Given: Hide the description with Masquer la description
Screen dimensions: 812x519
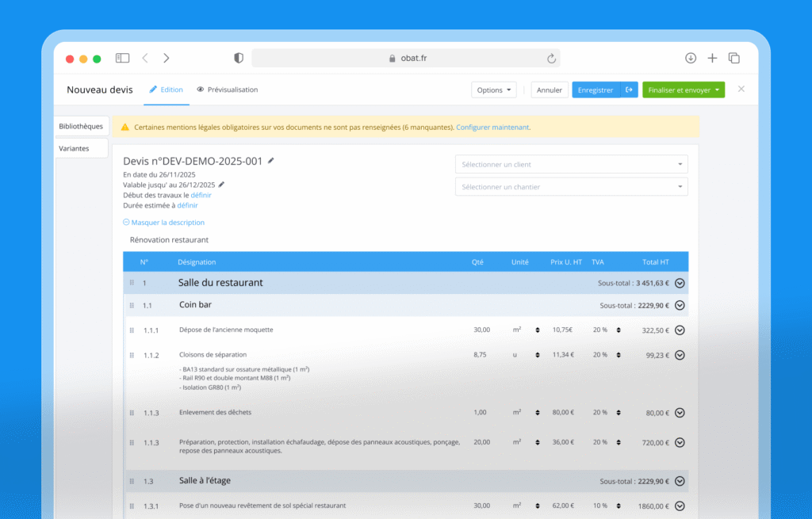Looking at the screenshot, I should 164,223.
